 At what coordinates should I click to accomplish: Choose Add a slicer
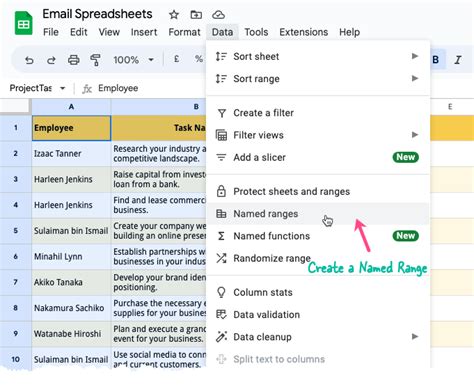(318, 157)
